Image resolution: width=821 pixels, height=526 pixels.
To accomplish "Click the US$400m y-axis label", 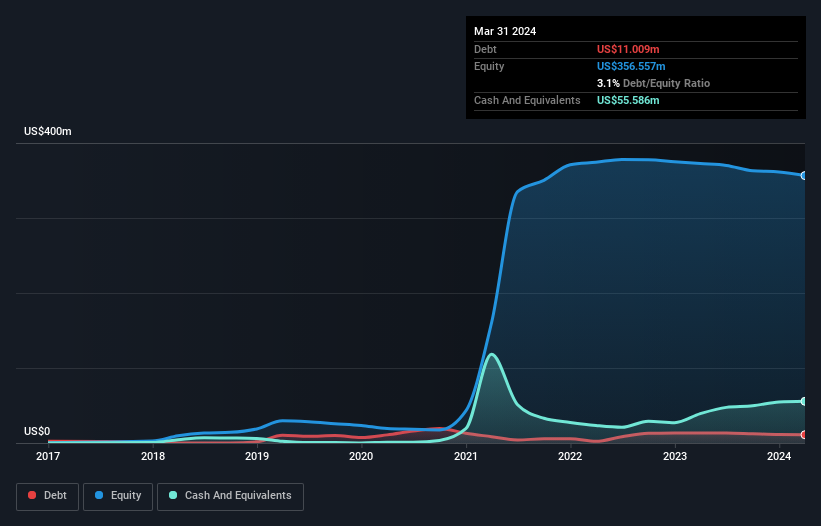I will pyautogui.click(x=48, y=131).
